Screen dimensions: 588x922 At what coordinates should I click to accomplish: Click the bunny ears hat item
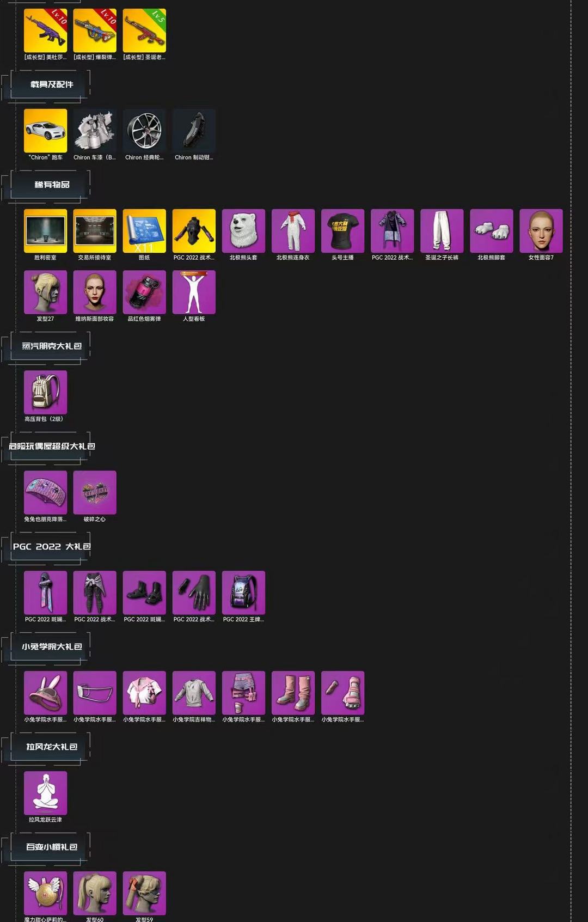45,693
